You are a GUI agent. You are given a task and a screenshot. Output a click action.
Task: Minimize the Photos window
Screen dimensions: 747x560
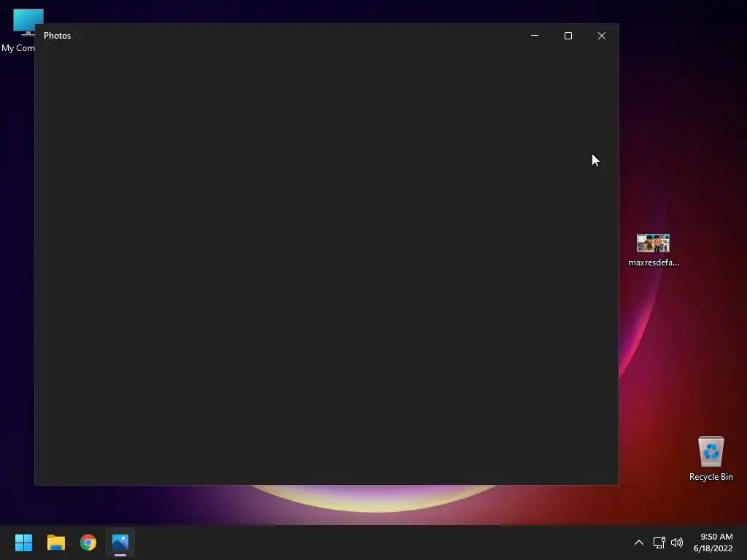coord(535,36)
